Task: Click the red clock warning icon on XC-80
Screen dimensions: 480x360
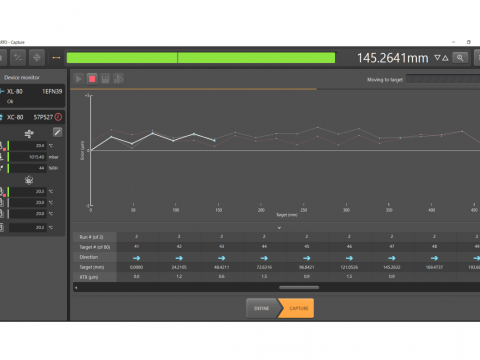Action: pyautogui.click(x=58, y=117)
